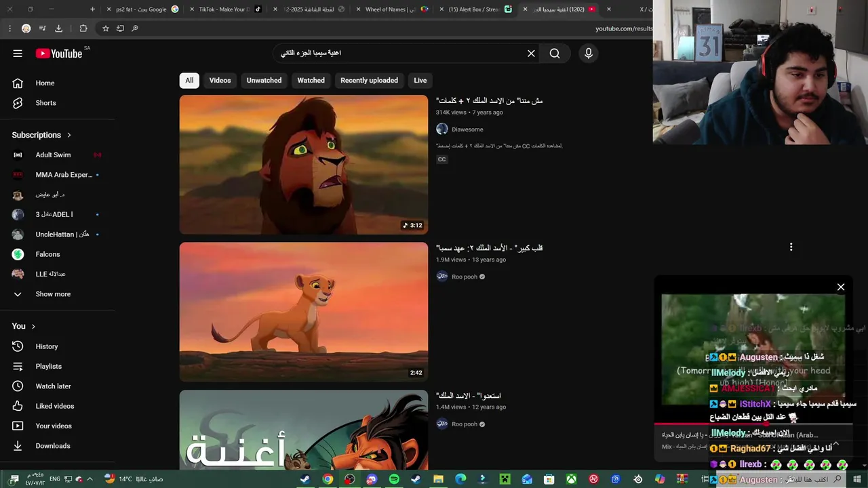This screenshot has width=868, height=488.
Task: Open the Scar song video thumbnail
Action: (304, 430)
